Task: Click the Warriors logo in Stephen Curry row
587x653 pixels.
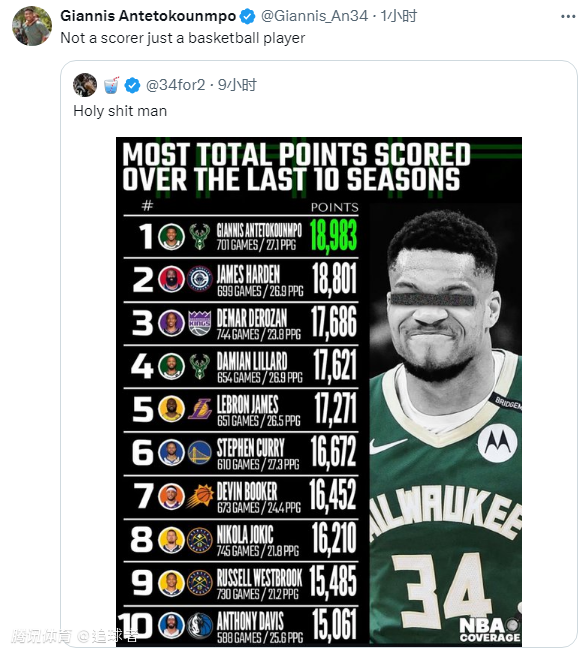Action: (x=199, y=453)
